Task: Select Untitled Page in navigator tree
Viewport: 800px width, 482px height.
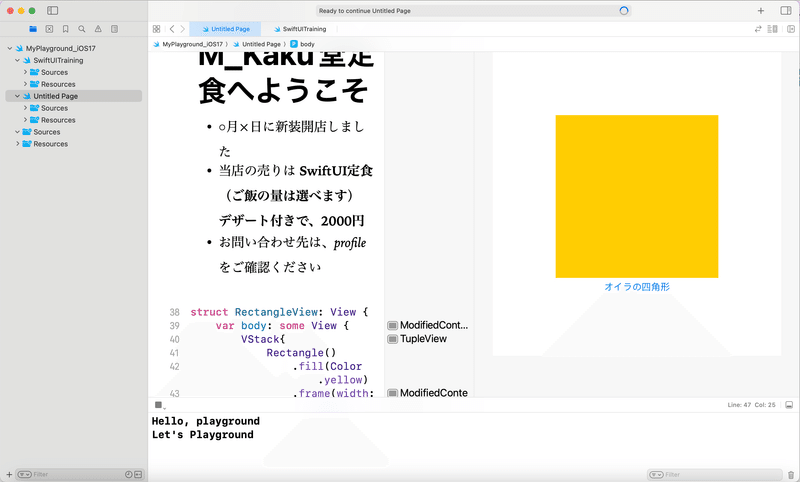Action: point(56,96)
